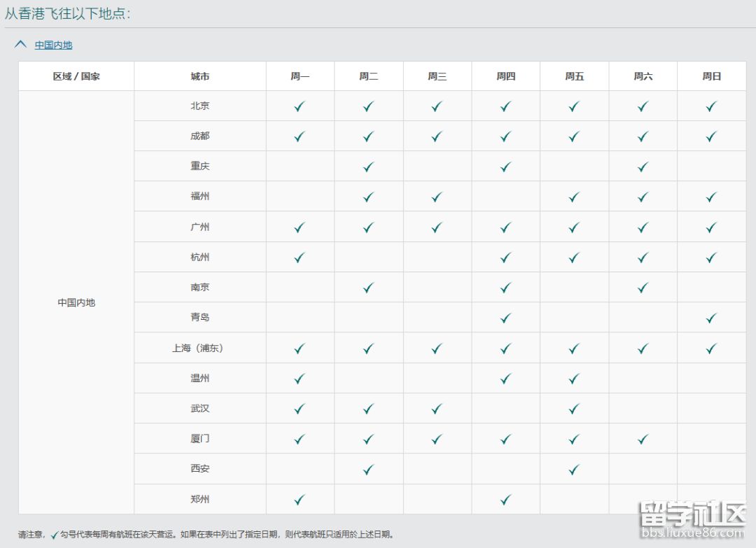Click the checkmark in the footnote text

click(x=55, y=535)
